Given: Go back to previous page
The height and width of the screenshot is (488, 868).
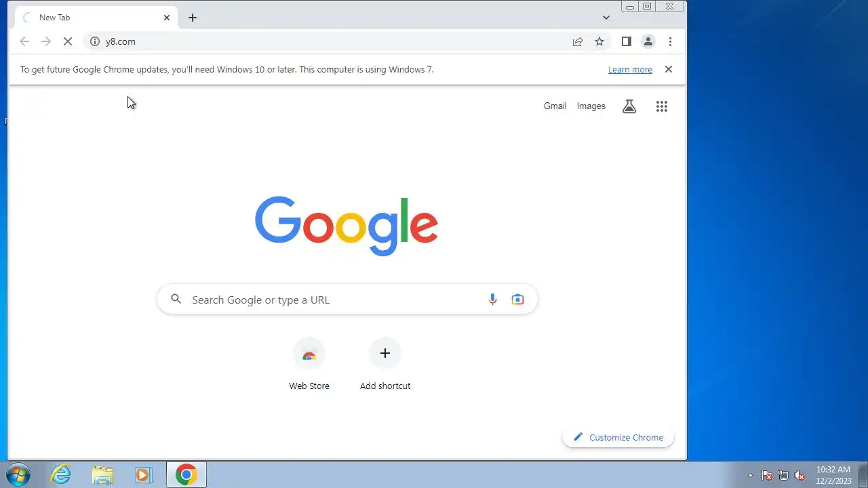Looking at the screenshot, I should [24, 41].
